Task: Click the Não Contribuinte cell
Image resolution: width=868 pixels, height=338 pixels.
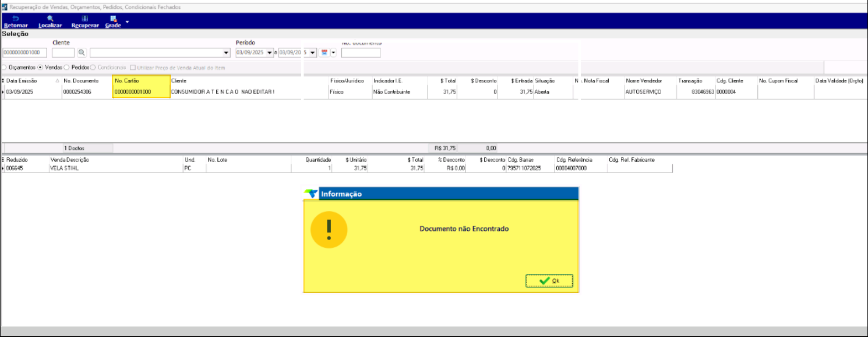Action: click(x=400, y=92)
